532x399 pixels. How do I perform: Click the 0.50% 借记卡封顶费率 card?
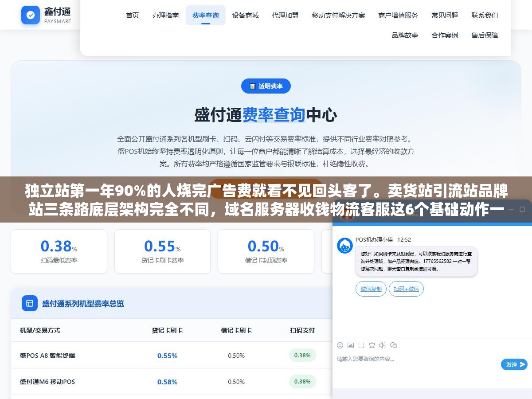tap(266, 251)
